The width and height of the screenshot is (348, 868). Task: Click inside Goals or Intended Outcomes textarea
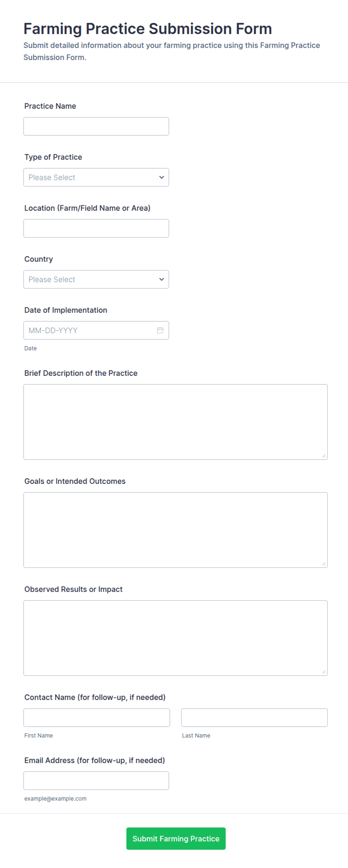click(175, 530)
